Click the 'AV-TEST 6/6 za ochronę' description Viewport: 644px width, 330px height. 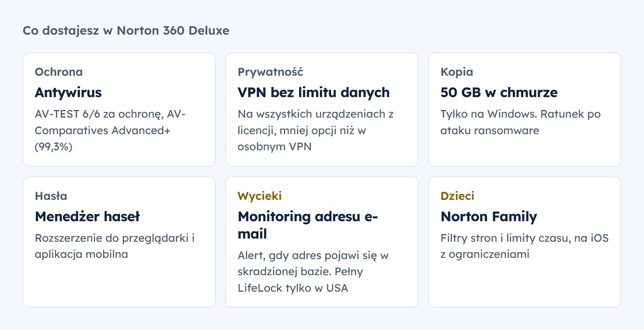tap(110, 130)
